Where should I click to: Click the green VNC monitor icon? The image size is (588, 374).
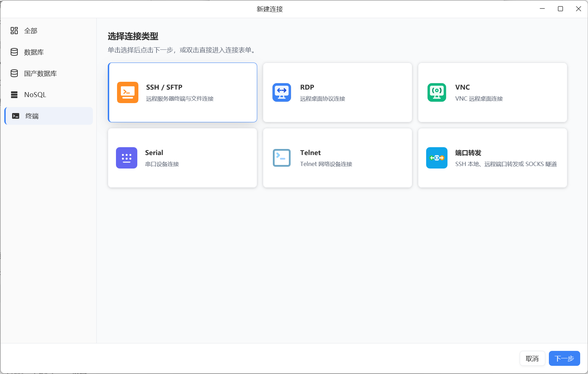(x=437, y=92)
